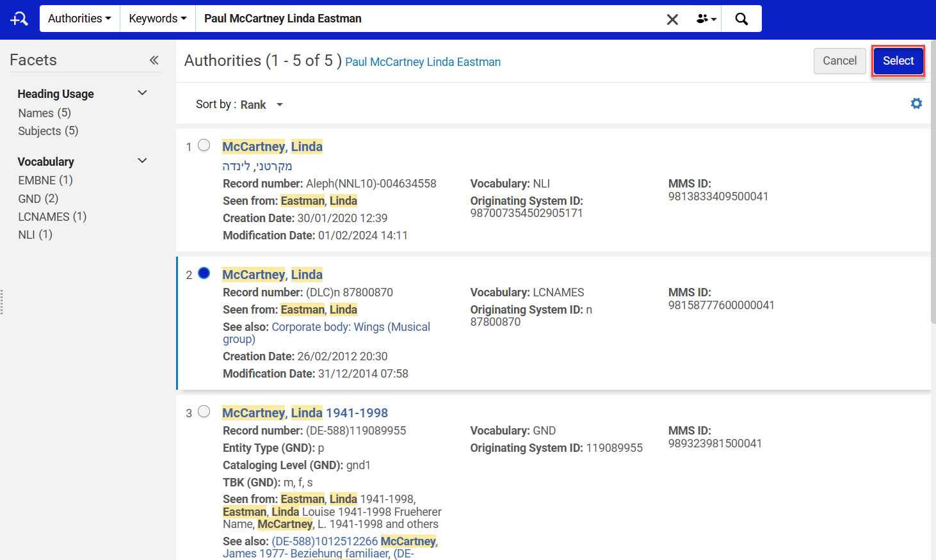
Task: Select radio button for result 1
Action: coord(204,145)
